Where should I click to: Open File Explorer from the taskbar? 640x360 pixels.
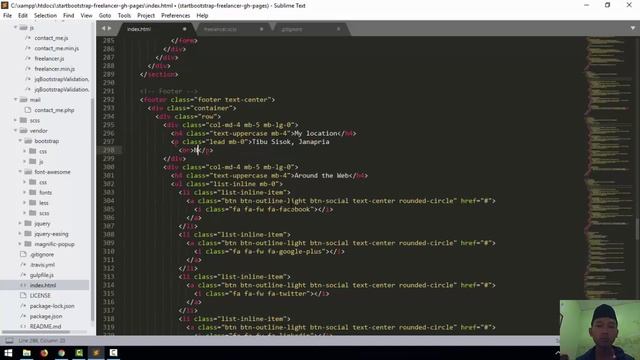[x=27, y=353]
